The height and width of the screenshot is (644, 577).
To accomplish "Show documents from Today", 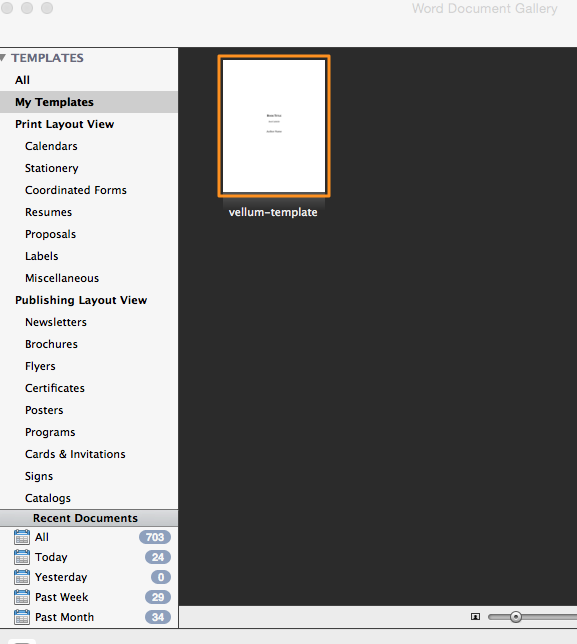I will 51,557.
